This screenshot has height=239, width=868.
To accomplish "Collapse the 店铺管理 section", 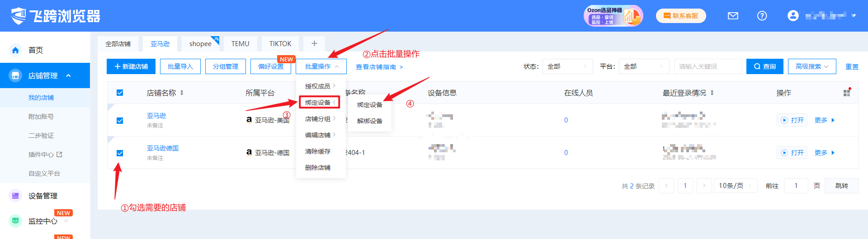I will 68,75.
